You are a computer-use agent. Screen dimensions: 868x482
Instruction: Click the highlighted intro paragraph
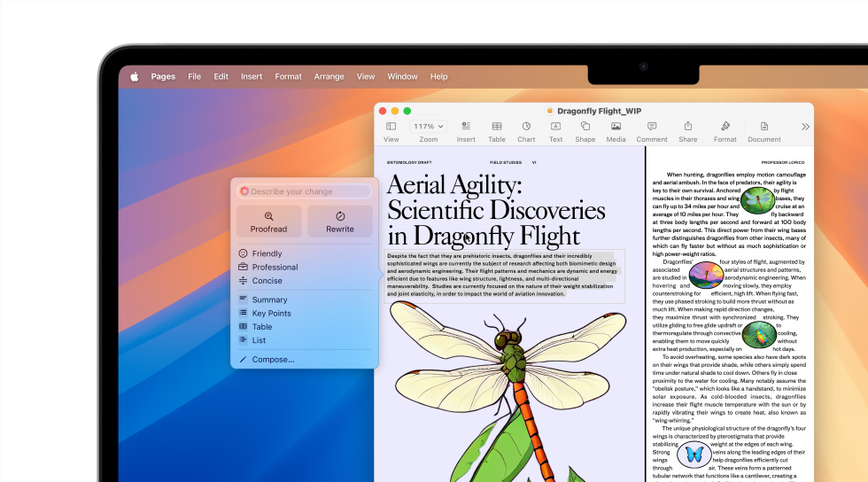pyautogui.click(x=502, y=275)
